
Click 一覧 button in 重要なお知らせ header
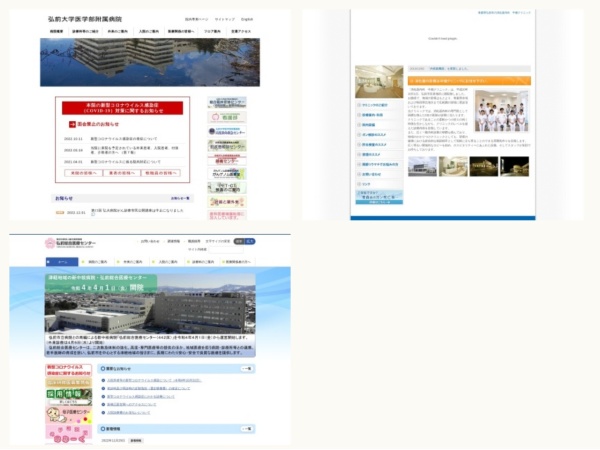[247, 369]
